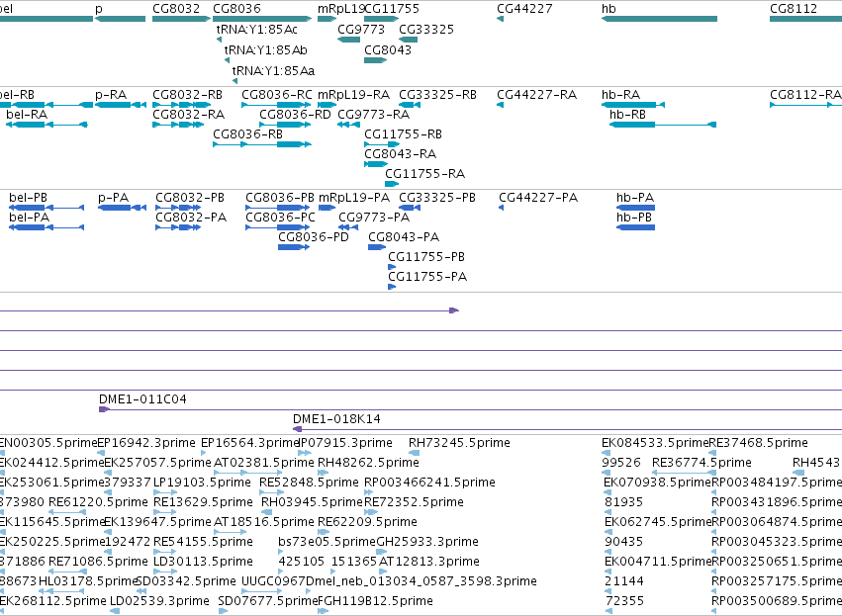Select BAC clone DME1-018K14
Screen dimensions: 842x616
(567, 429)
